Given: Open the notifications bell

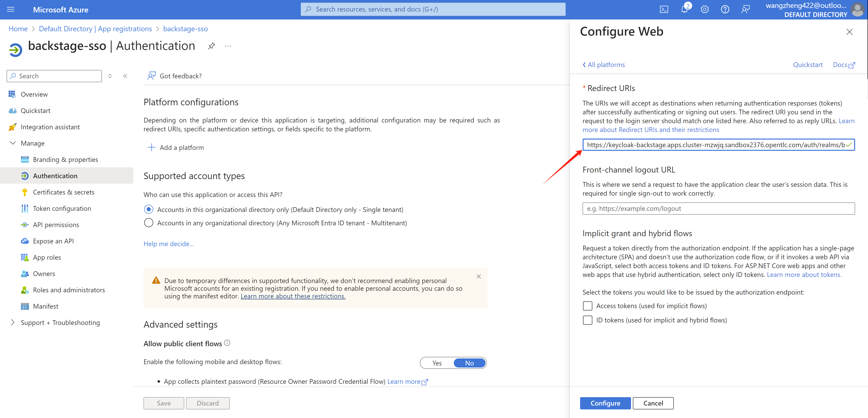Looking at the screenshot, I should click(x=684, y=10).
